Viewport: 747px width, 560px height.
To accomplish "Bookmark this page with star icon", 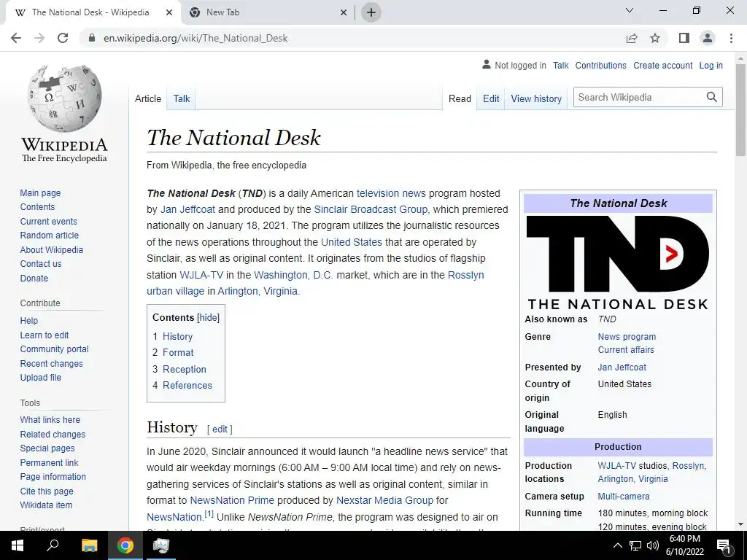I will [655, 38].
